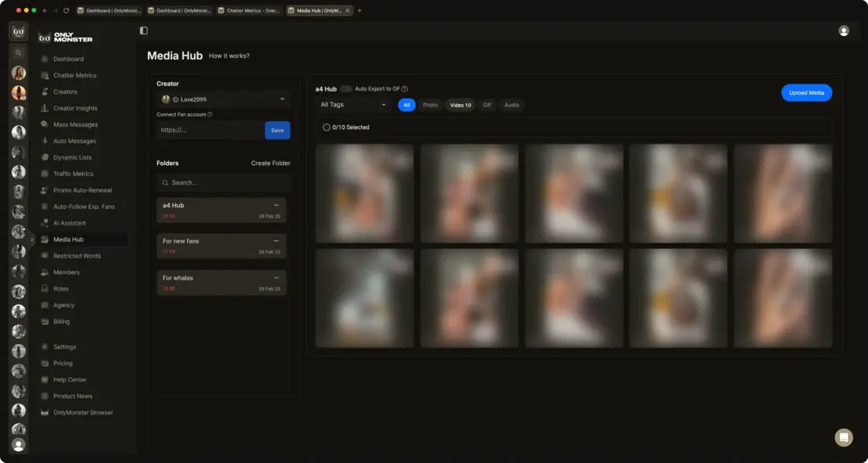868x463 pixels.
Task: Switch to the Chatter Metrics browser tab
Action: coord(249,10)
